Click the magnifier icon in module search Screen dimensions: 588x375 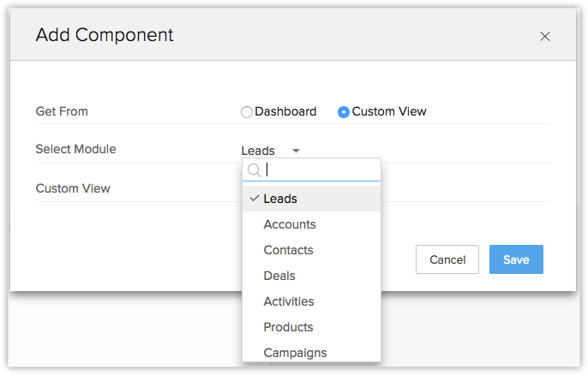[x=255, y=170]
